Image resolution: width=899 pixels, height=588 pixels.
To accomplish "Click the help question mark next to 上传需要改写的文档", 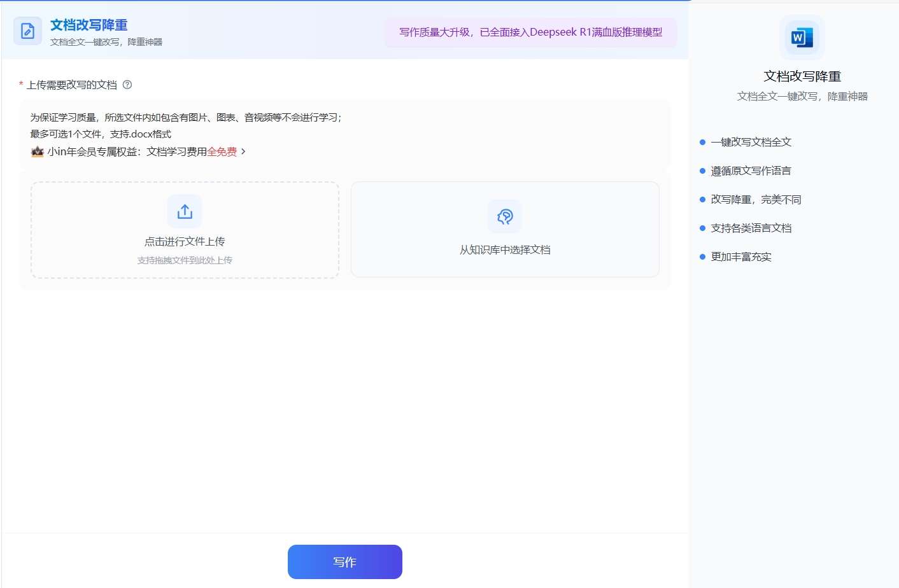I will click(x=127, y=85).
